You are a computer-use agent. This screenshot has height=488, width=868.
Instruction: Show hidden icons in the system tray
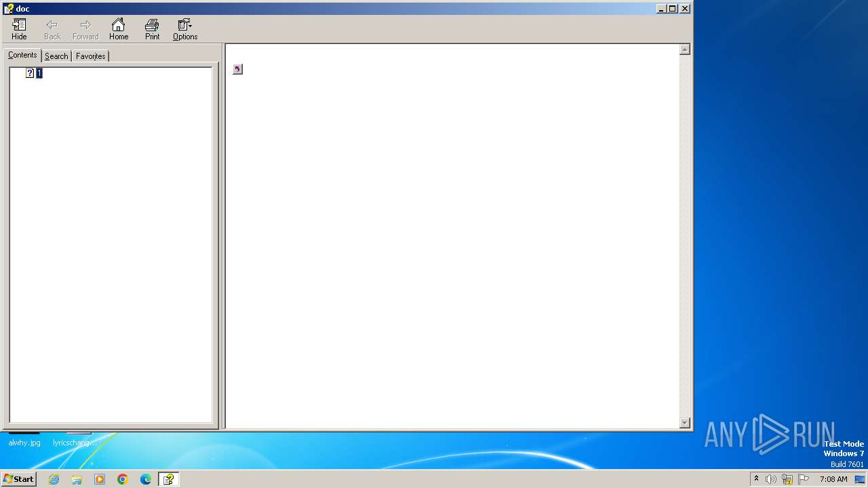[756, 479]
